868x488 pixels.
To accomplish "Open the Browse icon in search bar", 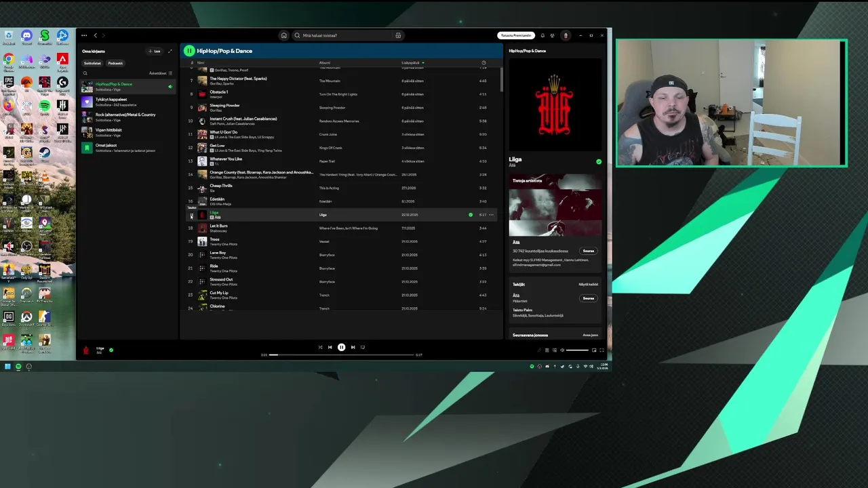I will (398, 35).
